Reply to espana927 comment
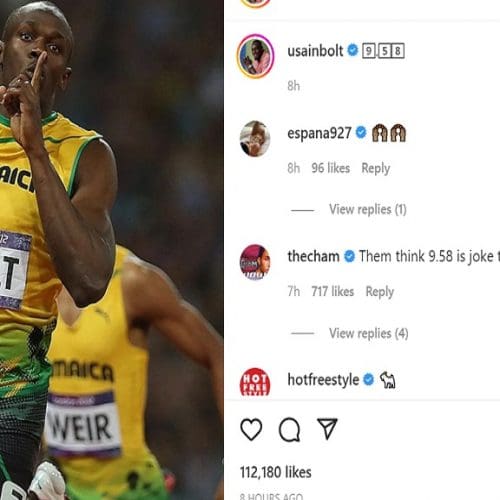This screenshot has width=500, height=500. [x=376, y=168]
